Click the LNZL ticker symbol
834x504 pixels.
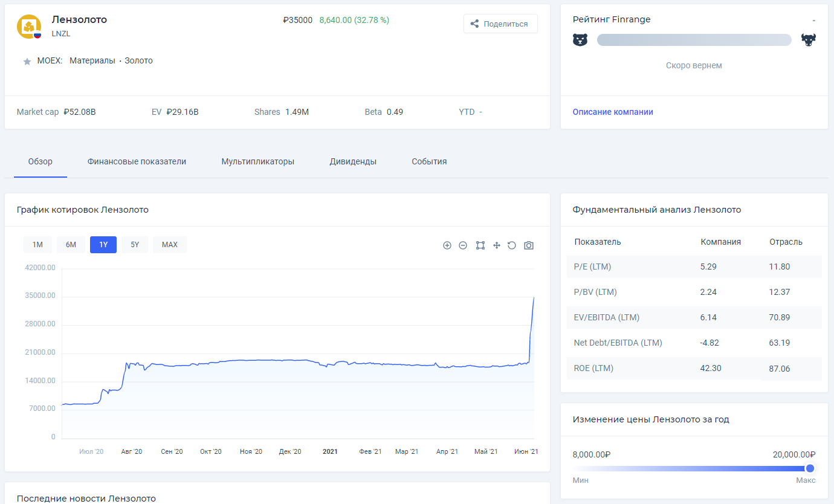(61, 34)
